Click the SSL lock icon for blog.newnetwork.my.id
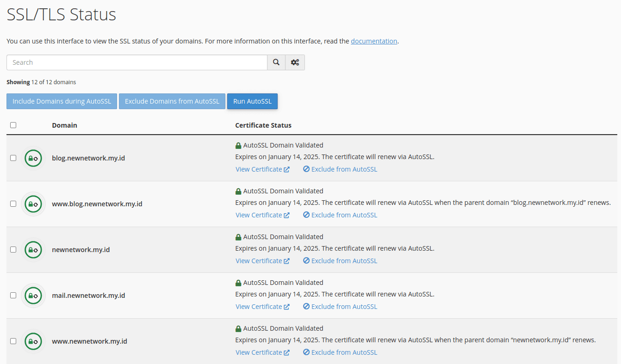Image resolution: width=621 pixels, height=364 pixels. (x=33, y=158)
